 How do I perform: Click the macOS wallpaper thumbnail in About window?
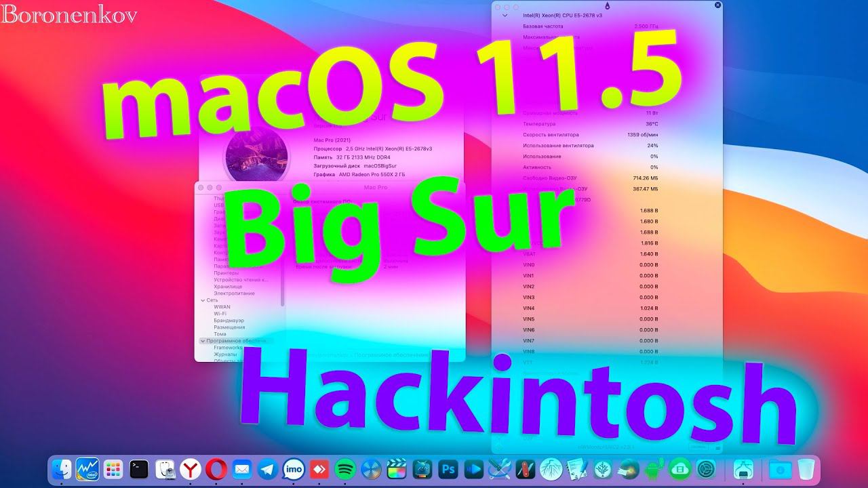pos(256,157)
